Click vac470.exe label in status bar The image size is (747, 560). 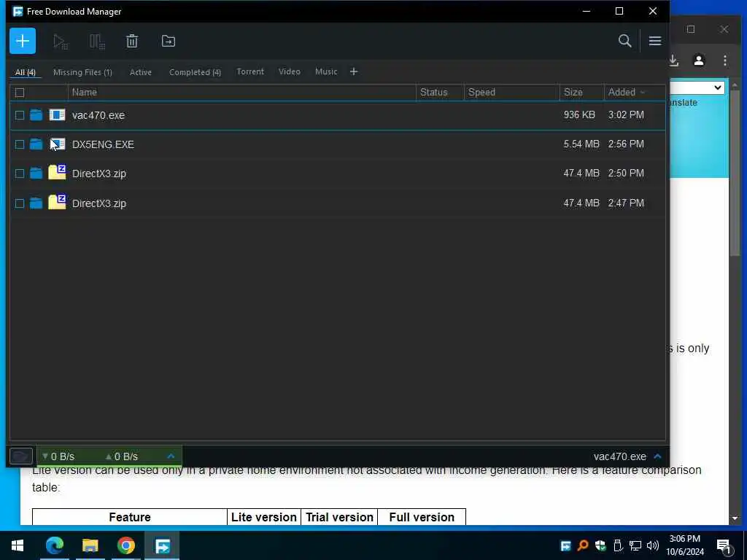pyautogui.click(x=620, y=456)
